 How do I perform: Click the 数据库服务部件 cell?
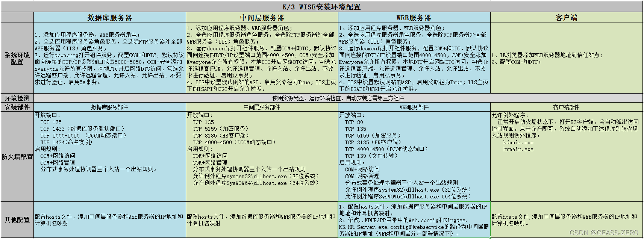click(x=110, y=107)
